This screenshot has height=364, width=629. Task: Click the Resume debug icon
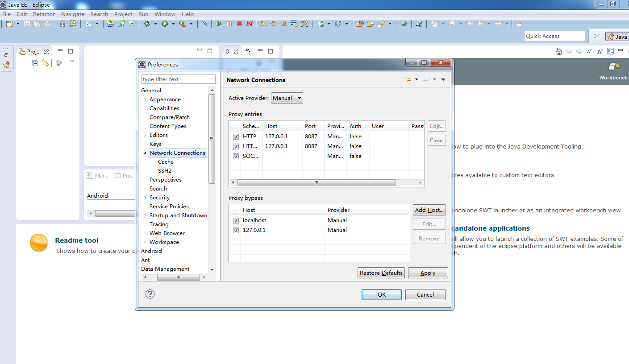click(x=219, y=24)
